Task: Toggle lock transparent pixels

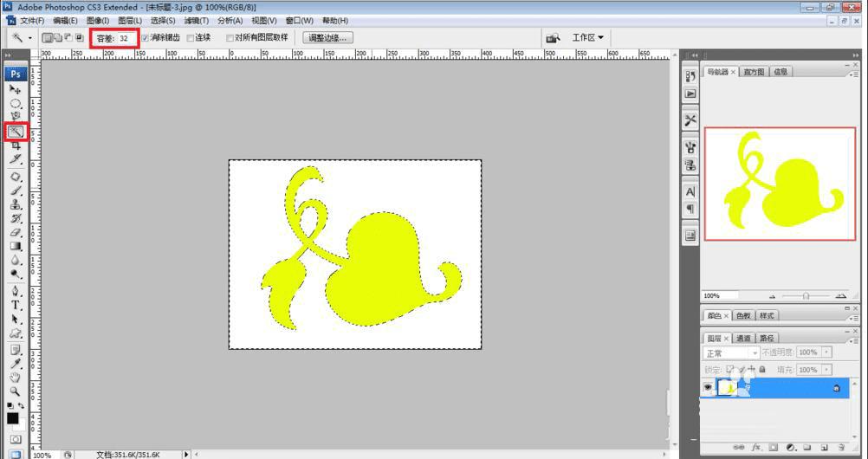Action: pos(730,369)
